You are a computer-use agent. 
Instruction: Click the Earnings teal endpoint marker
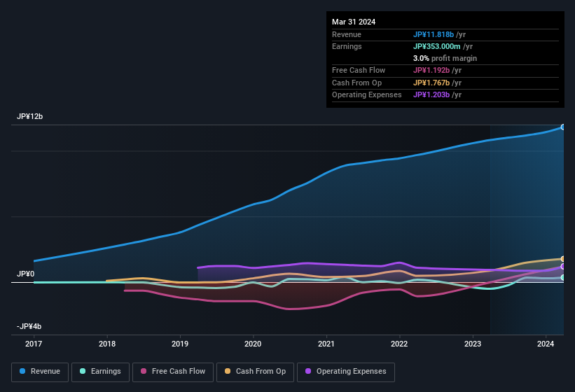[x=563, y=278]
